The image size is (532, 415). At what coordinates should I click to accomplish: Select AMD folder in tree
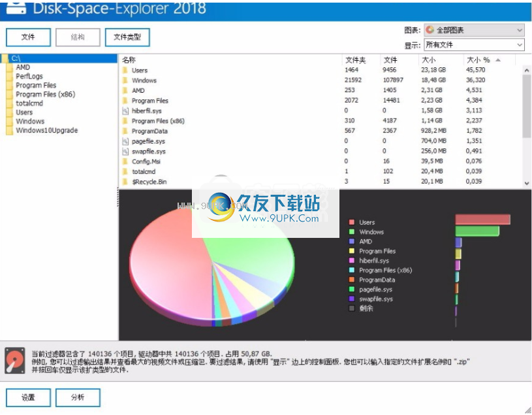[23, 67]
